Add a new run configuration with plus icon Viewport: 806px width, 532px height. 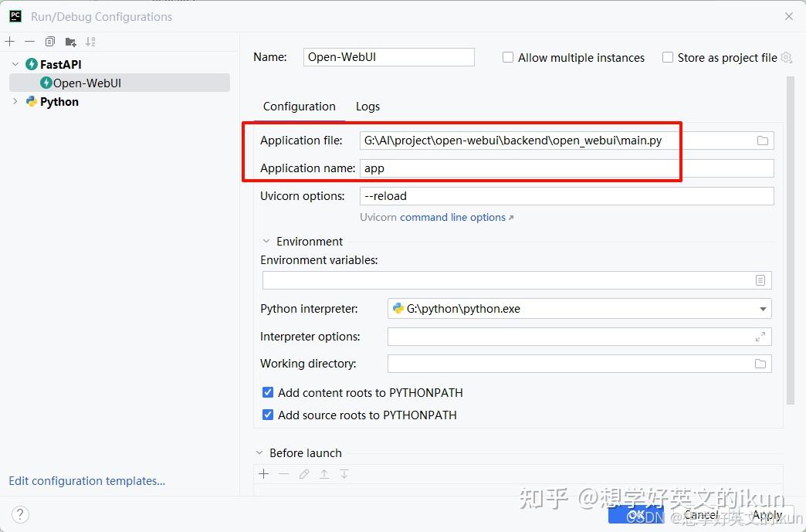(10, 42)
